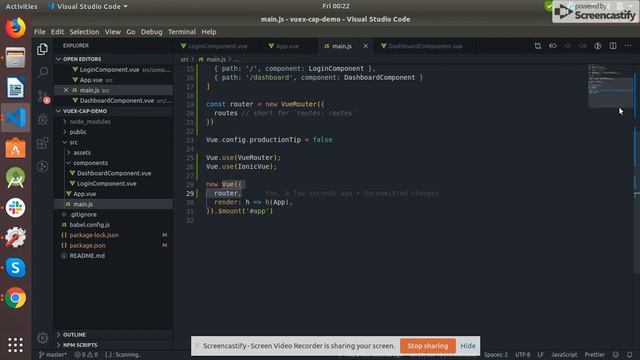Viewport: 640px width, 360px height.
Task: Split the editor to the right
Action: [x=613, y=46]
